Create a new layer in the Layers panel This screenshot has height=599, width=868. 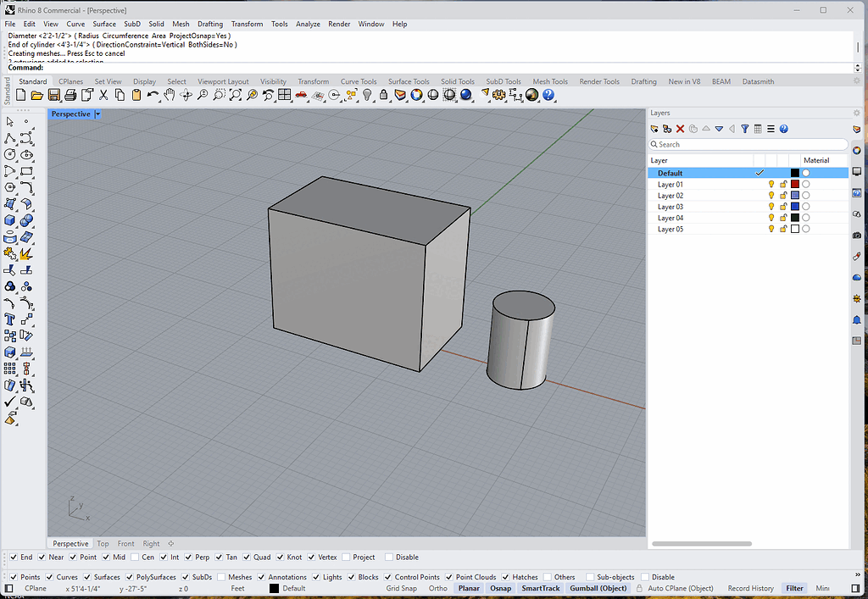point(654,128)
